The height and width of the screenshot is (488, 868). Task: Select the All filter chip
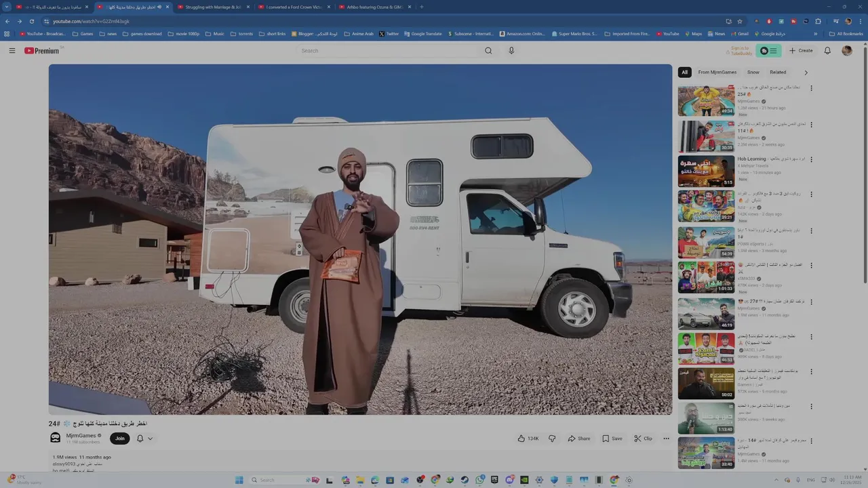point(684,73)
